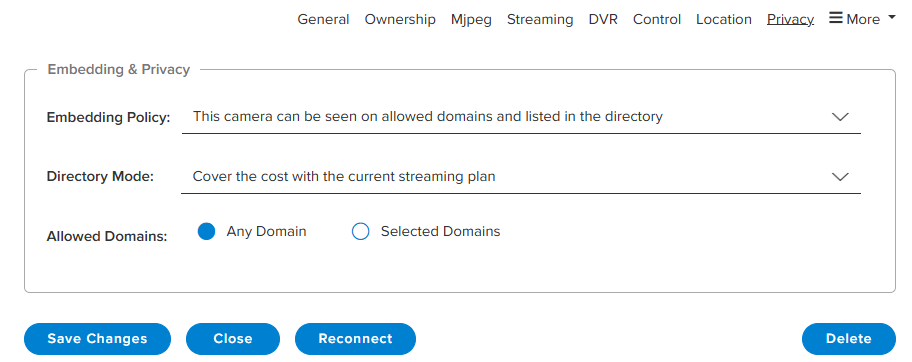The image size is (912, 362).
Task: Expand the Directory Mode chevron arrow
Action: (x=840, y=177)
